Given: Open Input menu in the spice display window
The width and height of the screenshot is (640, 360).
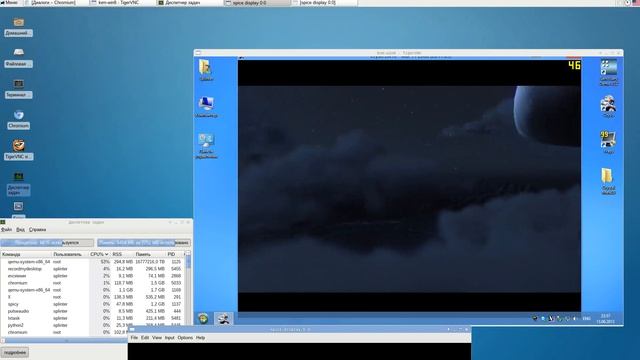Looking at the screenshot, I should coord(169,338).
